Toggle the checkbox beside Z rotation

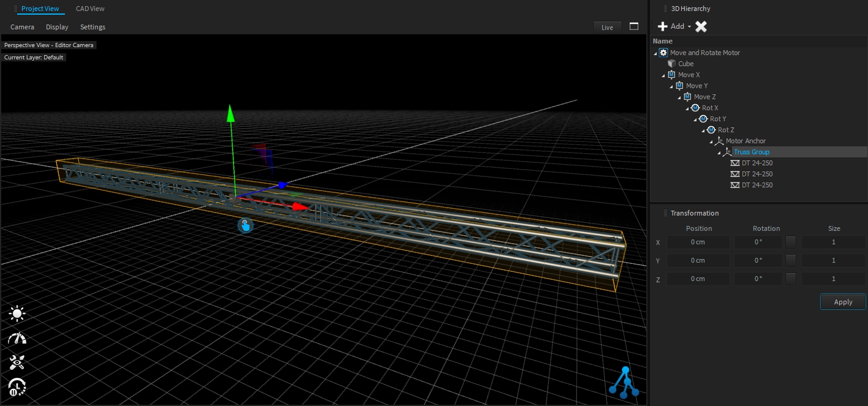point(791,279)
